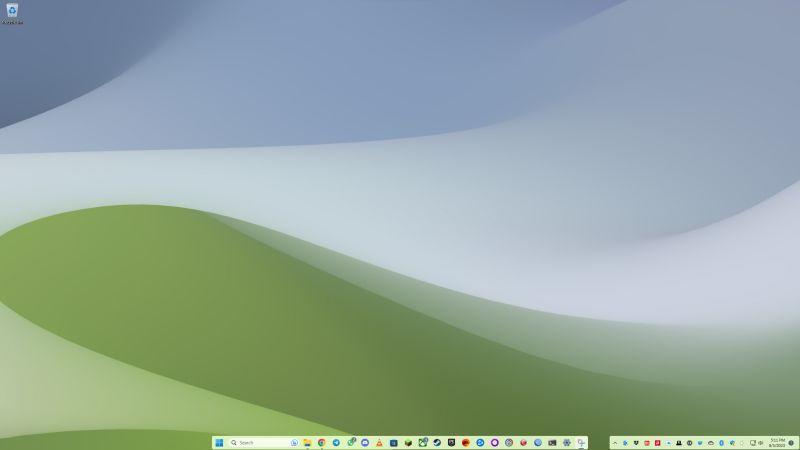The height and width of the screenshot is (450, 800).
Task: Launch VLC media player from taskbar
Action: (x=379, y=442)
